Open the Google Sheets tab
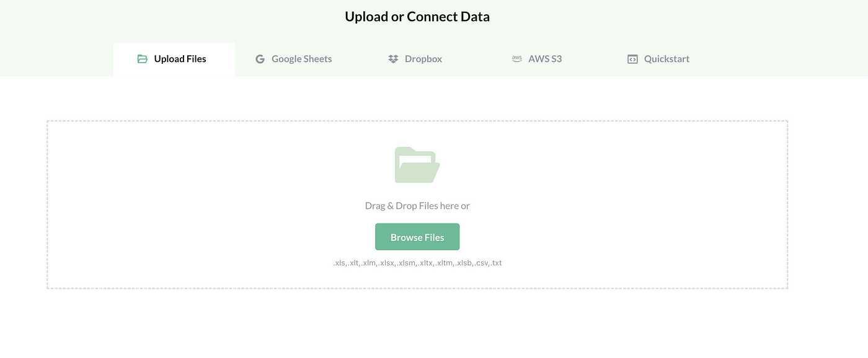The width and height of the screenshot is (868, 358). click(294, 59)
